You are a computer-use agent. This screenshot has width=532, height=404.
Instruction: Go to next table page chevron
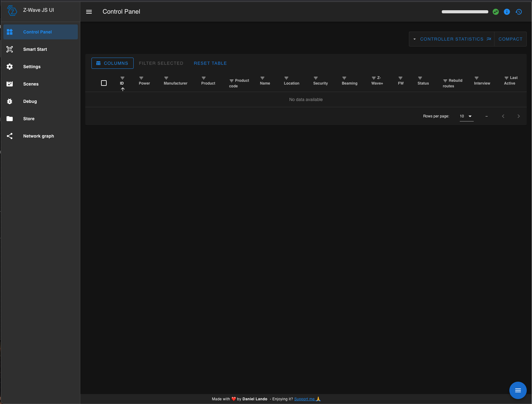[x=519, y=116]
